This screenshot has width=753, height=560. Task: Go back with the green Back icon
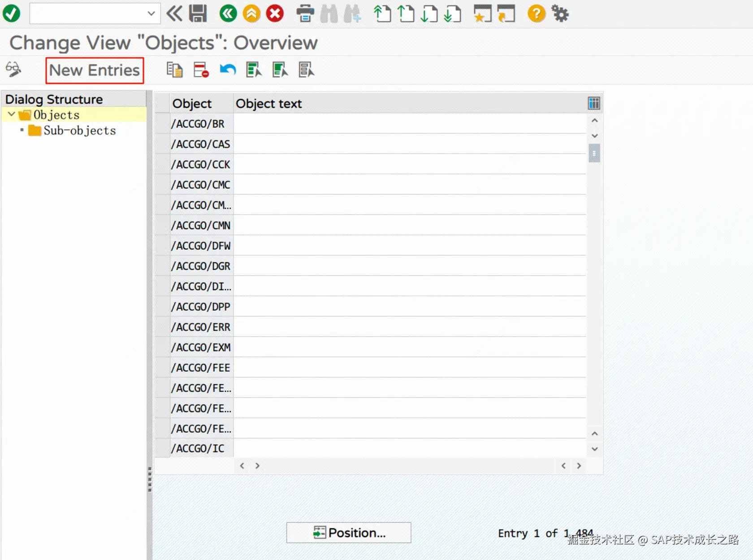228,13
